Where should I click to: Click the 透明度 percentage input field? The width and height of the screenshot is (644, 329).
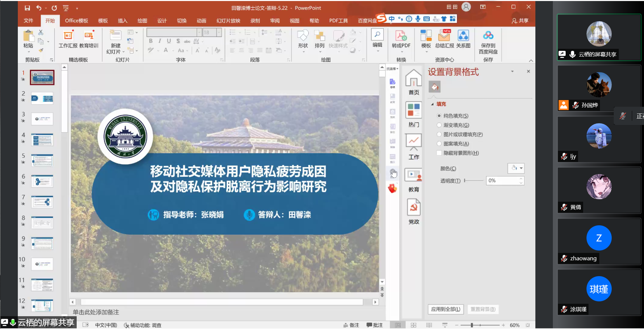click(x=502, y=180)
